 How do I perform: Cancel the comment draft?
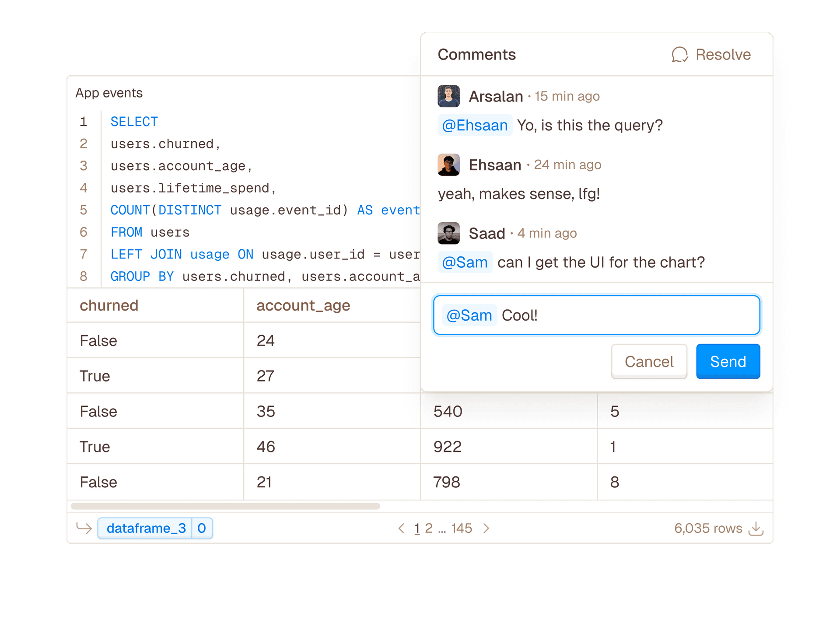[x=649, y=361]
